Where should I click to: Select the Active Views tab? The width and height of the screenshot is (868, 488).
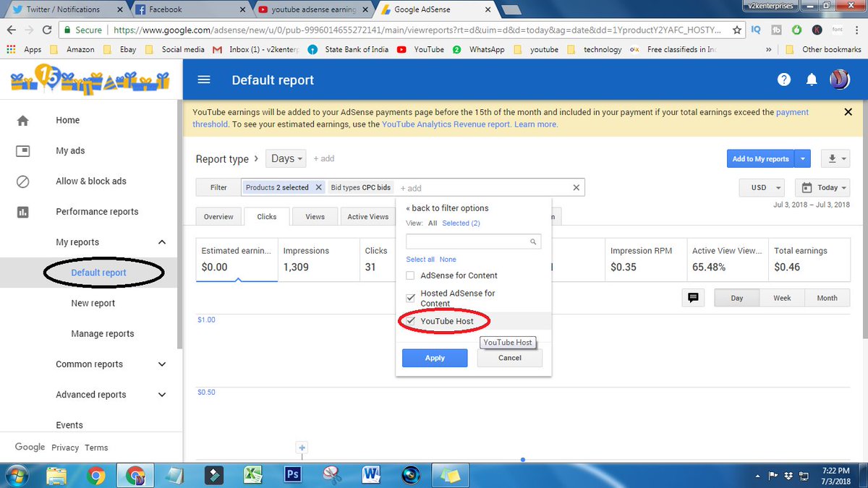[x=367, y=216]
